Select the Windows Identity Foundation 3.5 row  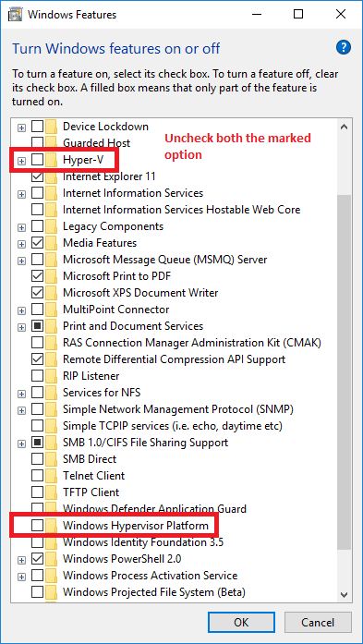[x=143, y=542]
